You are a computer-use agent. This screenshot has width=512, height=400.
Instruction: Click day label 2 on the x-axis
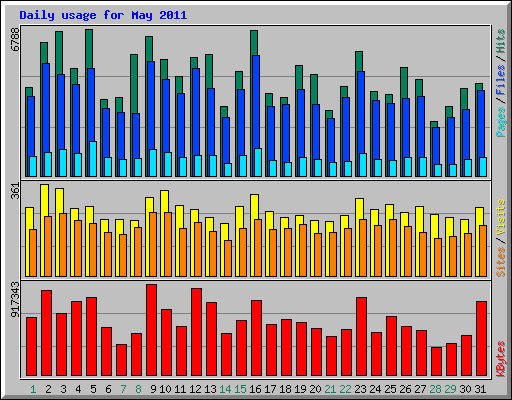[48, 389]
